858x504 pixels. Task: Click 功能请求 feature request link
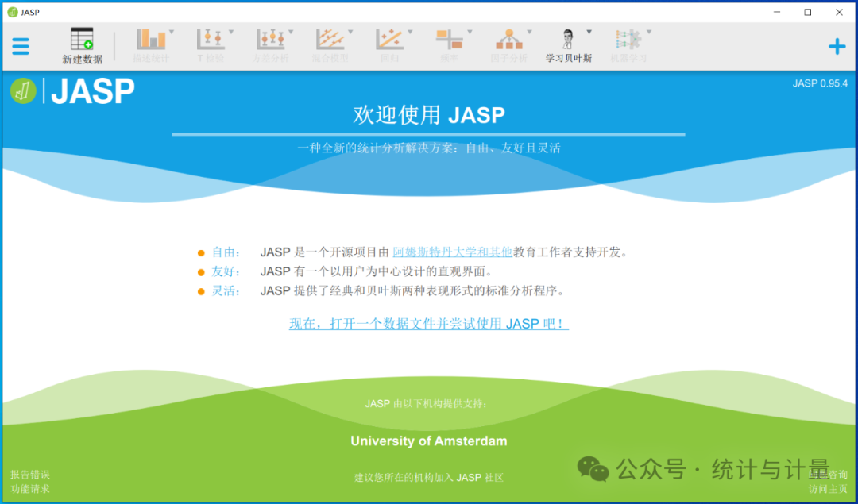(30, 489)
